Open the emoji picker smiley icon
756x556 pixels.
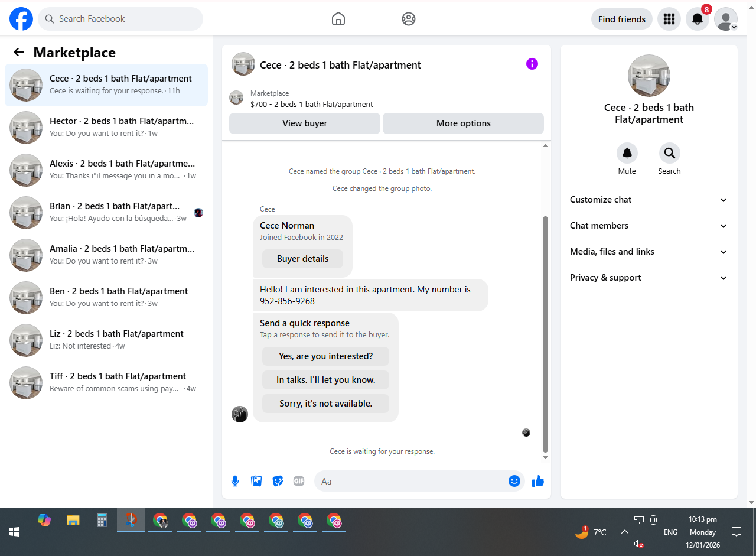[x=514, y=481]
